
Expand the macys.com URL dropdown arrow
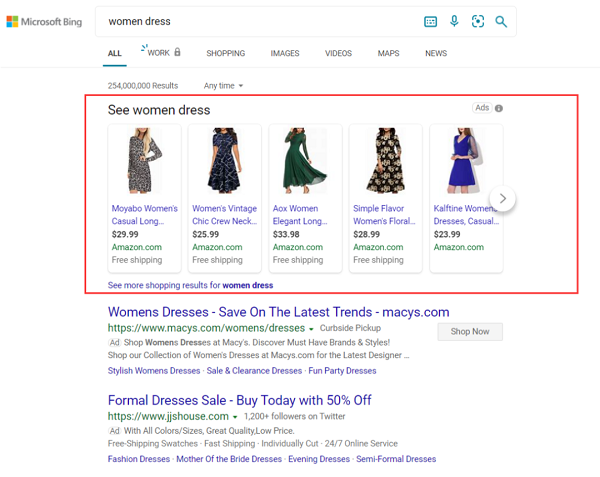[311, 329]
